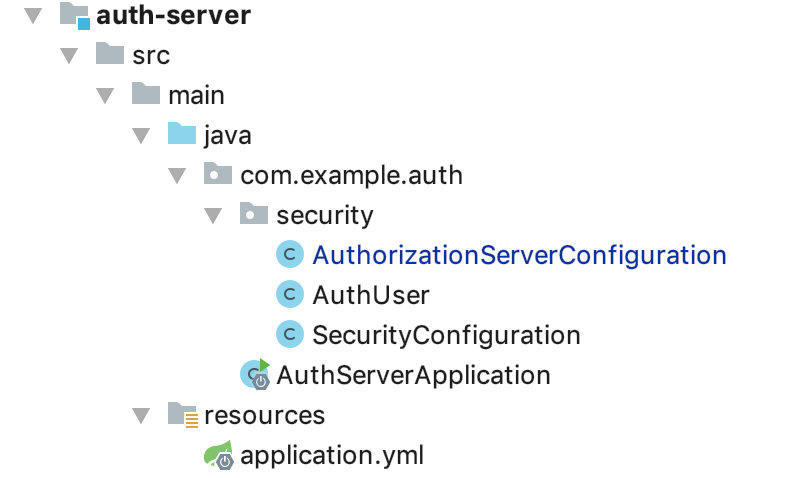This screenshot has height=478, width=792.
Task: Click the blue java source folder icon
Action: coord(181,135)
